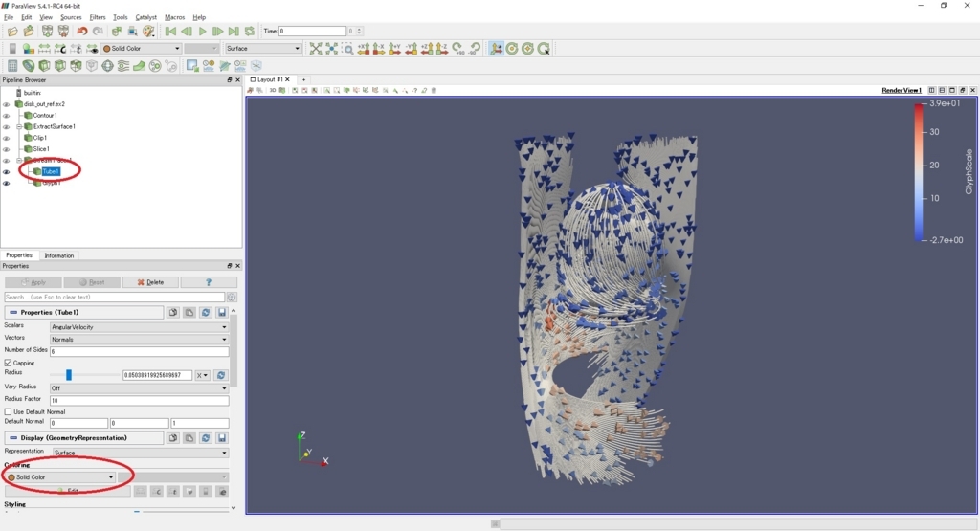980x531 pixels.
Task: Adjust the Radius slider handle
Action: 69,375
